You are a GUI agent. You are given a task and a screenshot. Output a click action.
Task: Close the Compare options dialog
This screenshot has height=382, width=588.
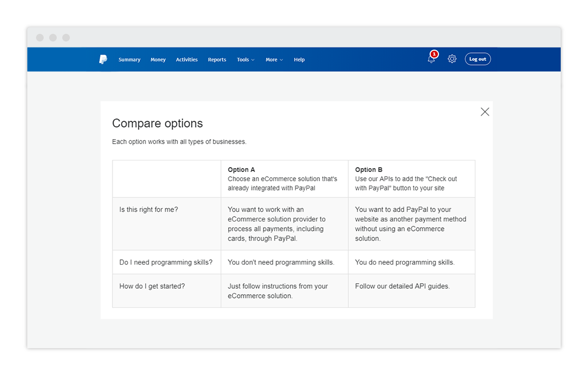point(485,112)
